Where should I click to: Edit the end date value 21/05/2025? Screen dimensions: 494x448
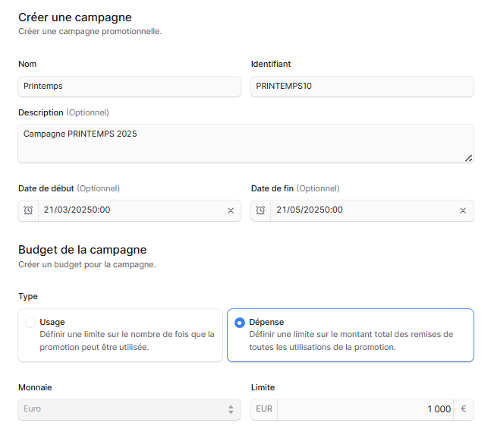pyautogui.click(x=310, y=210)
